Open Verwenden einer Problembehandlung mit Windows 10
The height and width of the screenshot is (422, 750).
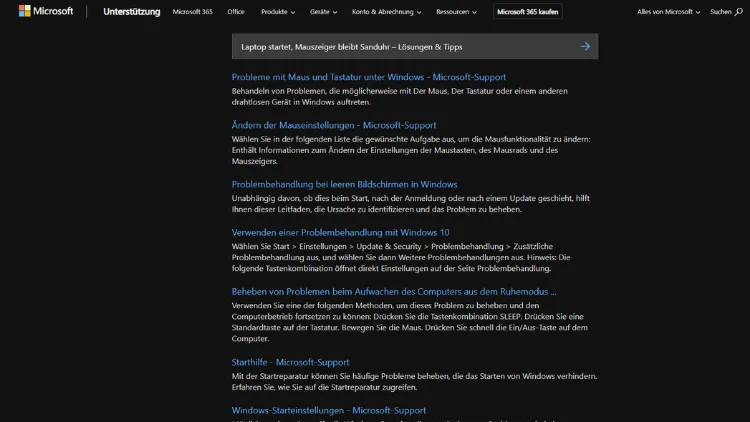[341, 233]
